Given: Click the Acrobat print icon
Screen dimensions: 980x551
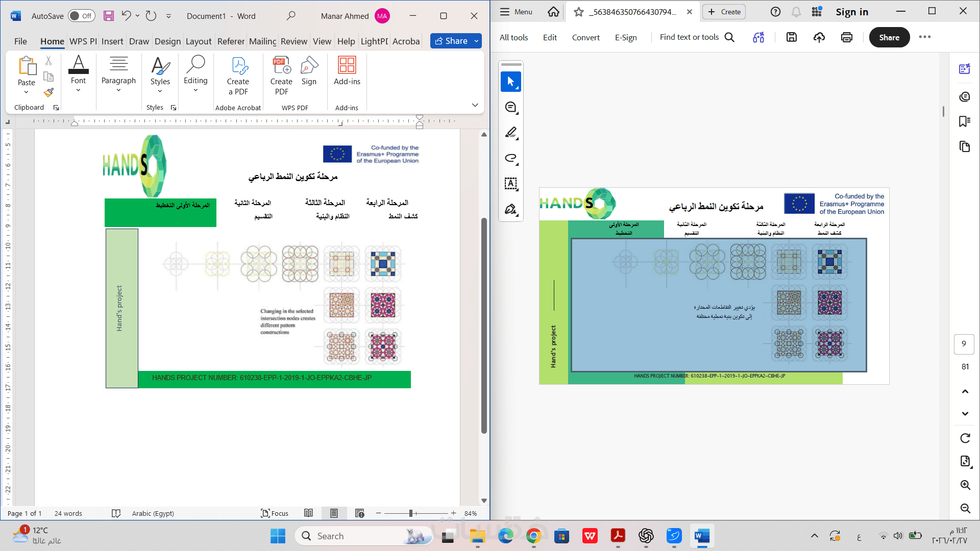Looking at the screenshot, I should [846, 37].
